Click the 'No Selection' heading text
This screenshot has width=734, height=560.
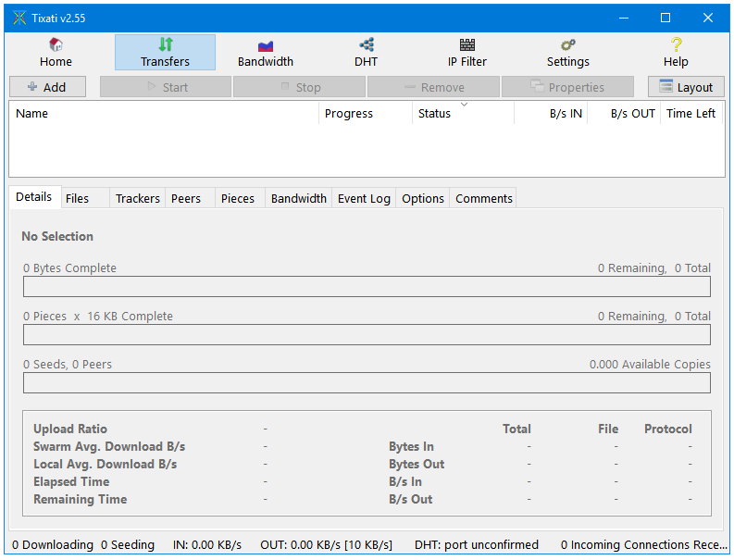click(x=57, y=236)
